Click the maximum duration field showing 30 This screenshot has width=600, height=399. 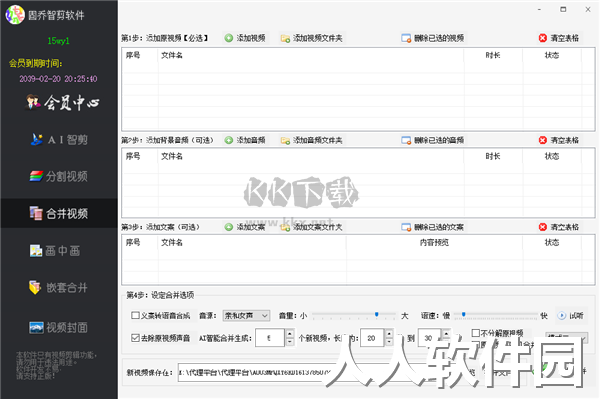[x=430, y=338]
